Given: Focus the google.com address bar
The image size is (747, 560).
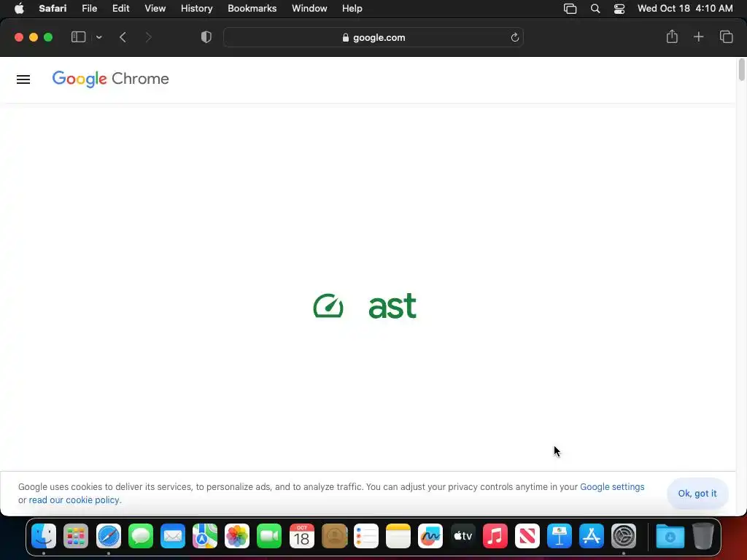Looking at the screenshot, I should [x=373, y=37].
